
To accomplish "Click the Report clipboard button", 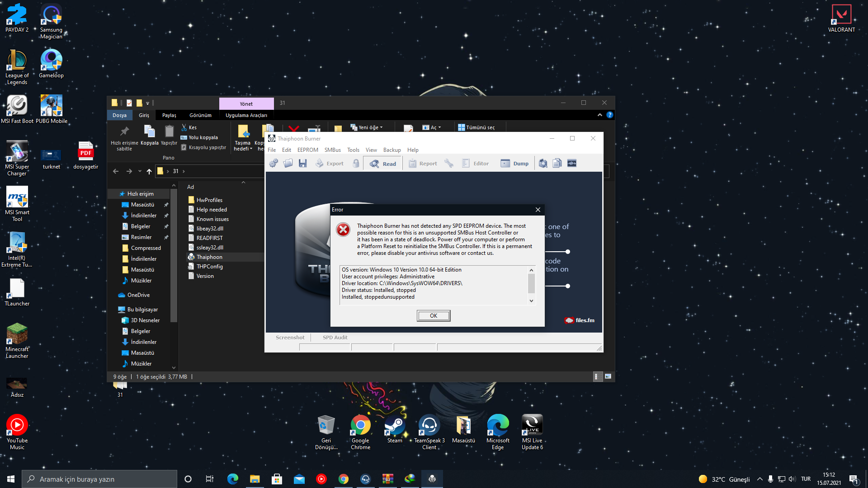I will (x=423, y=164).
